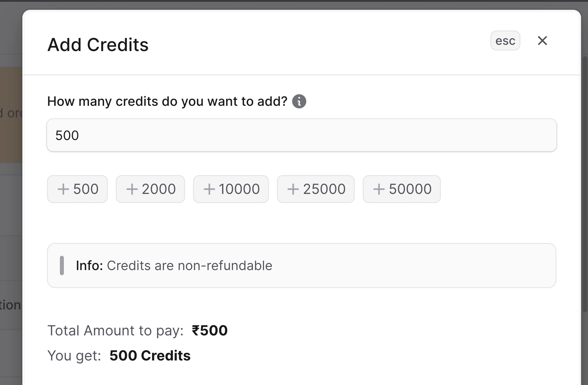Screen dimensions: 588x385
Task: Add 10000 credits with the quick button
Action: pos(231,189)
